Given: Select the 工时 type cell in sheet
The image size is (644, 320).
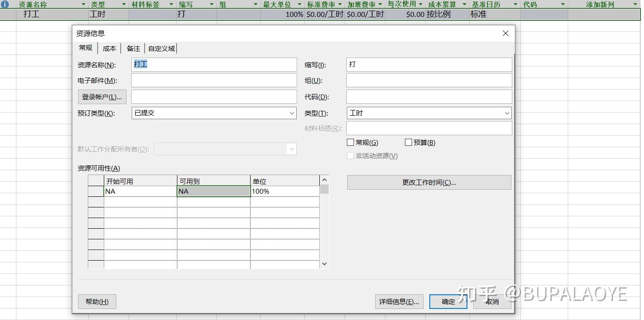Looking at the screenshot, I should (x=109, y=14).
